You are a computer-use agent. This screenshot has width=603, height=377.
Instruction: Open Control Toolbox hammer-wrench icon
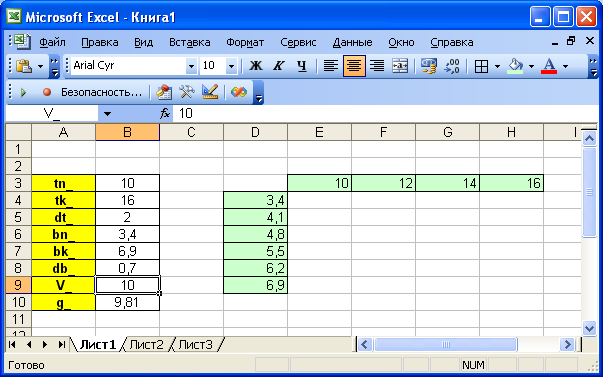[187, 92]
